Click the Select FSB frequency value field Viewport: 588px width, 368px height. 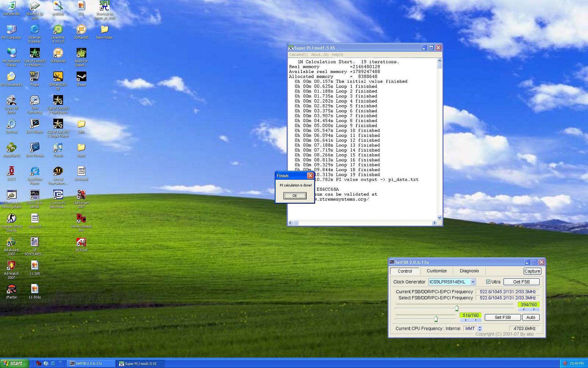(x=507, y=298)
